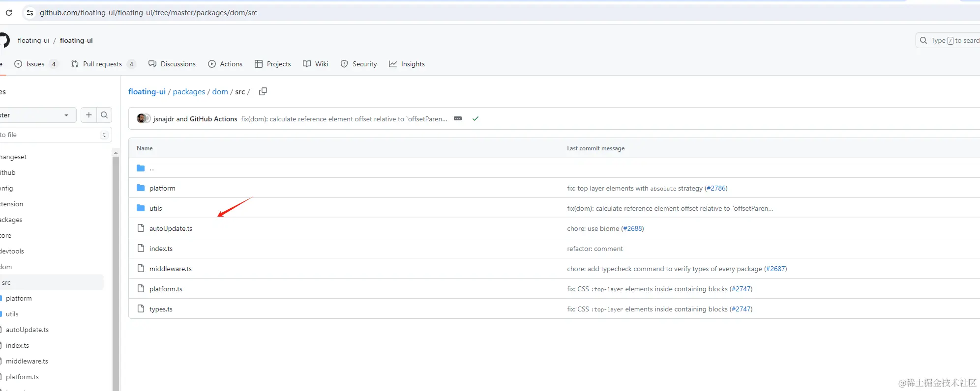The width and height of the screenshot is (980, 391).
Task: Click index.ts file icon in list
Action: tap(141, 248)
